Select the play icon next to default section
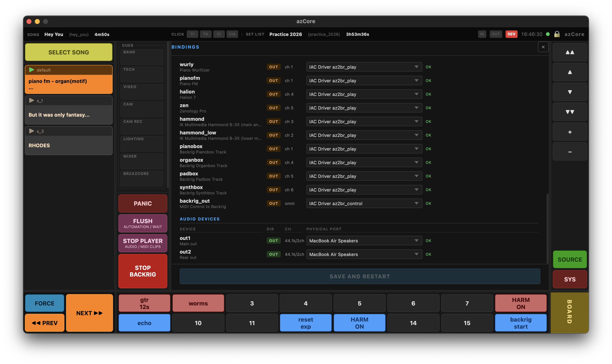 pos(32,70)
